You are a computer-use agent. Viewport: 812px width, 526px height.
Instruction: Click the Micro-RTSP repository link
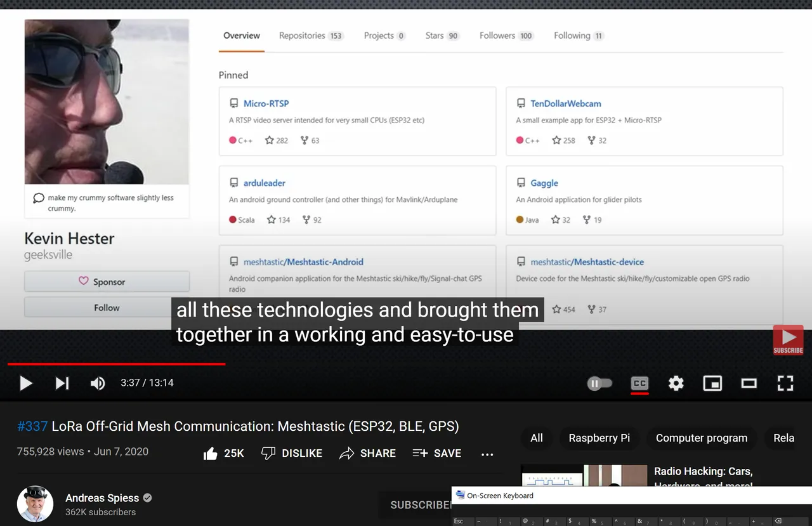pyautogui.click(x=266, y=103)
